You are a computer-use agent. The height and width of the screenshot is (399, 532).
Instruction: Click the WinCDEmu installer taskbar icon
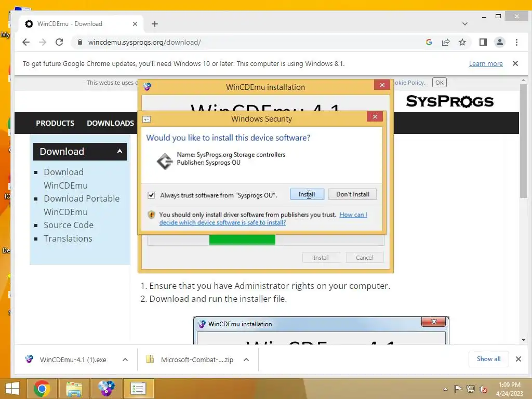(x=106, y=389)
